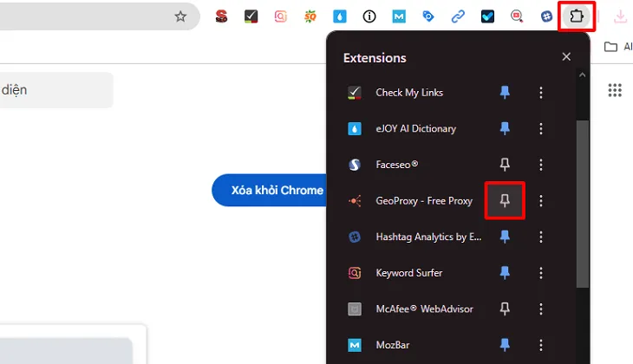The height and width of the screenshot is (364, 633).
Task: Select McAfee WebAdvisor entry
Action: pos(424,309)
